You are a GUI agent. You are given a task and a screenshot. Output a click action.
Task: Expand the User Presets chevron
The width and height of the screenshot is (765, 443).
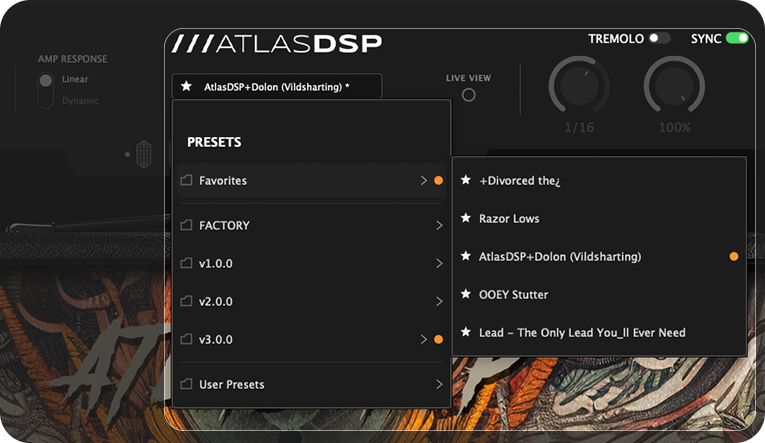point(439,384)
